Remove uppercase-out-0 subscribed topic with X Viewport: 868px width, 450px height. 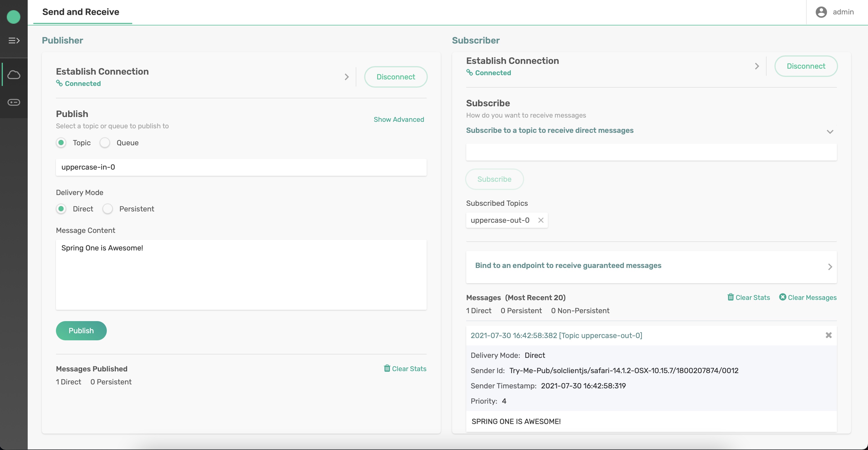point(541,220)
